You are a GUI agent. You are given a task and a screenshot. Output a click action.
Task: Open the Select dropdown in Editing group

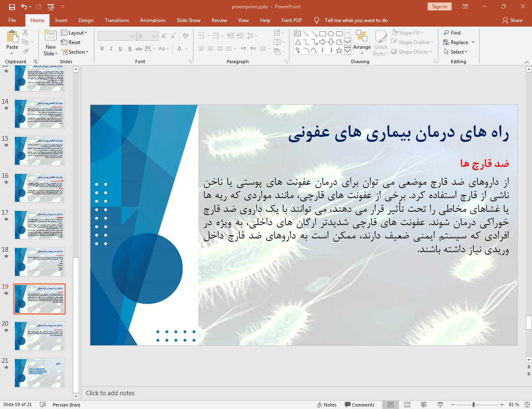click(455, 52)
